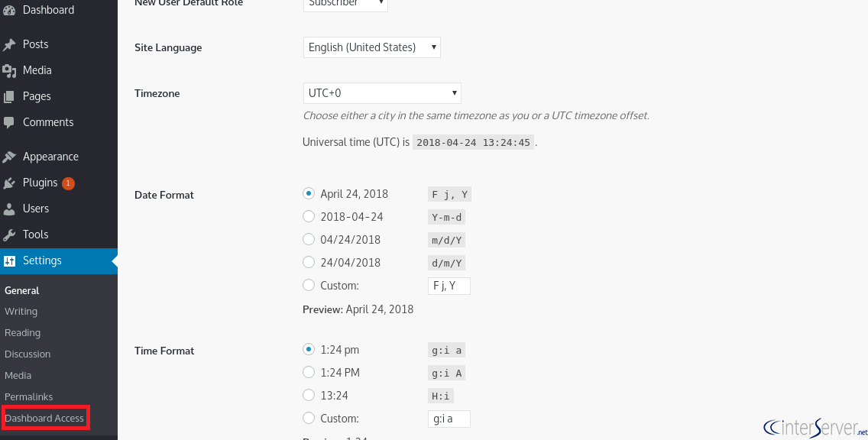Choose the 13:24 time format option
Screen dimensions: 868x440
(x=309, y=395)
